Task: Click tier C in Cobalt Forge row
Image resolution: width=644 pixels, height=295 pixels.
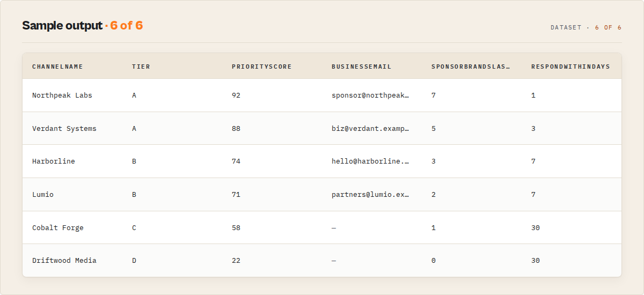Action: click(134, 228)
